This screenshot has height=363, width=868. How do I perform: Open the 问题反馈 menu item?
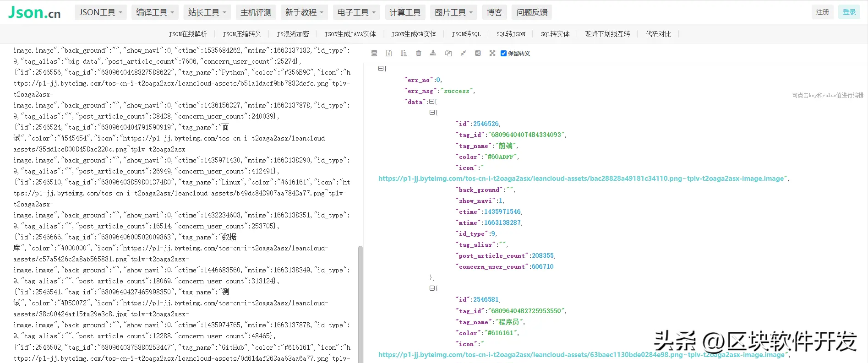pyautogui.click(x=532, y=12)
